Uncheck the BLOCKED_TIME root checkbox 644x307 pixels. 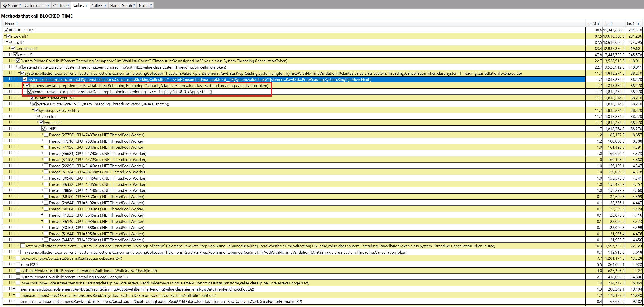(6, 30)
